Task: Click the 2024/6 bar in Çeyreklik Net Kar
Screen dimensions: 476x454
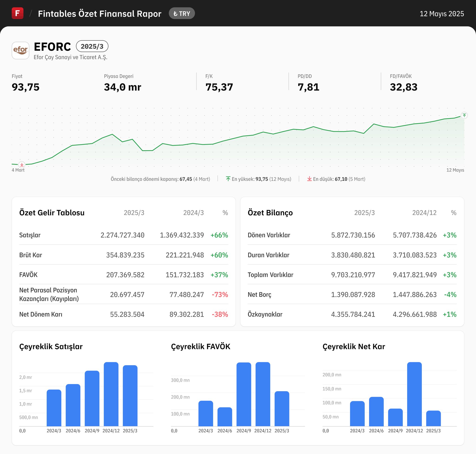Action: [376, 411]
